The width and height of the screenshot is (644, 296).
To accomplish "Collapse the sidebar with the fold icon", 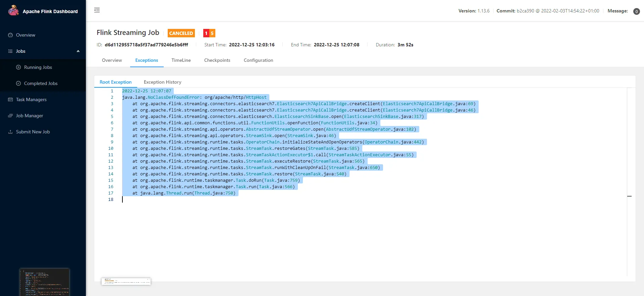I will coord(97,10).
